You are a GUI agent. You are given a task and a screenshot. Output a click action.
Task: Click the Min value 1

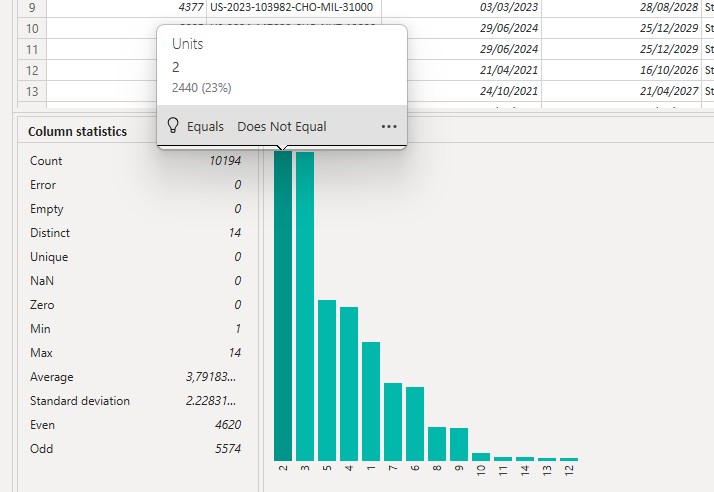pyautogui.click(x=238, y=329)
